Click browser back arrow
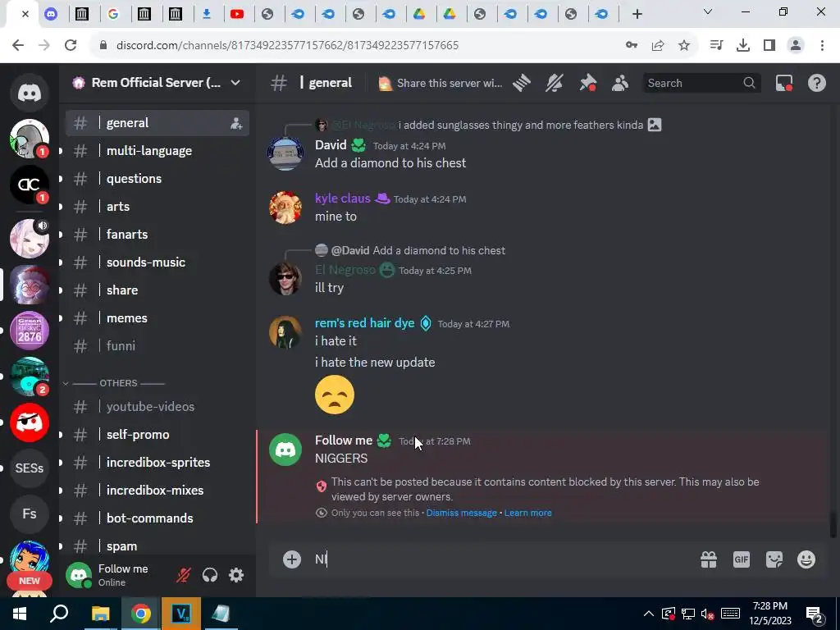Viewport: 840px width, 630px height. coord(18,45)
